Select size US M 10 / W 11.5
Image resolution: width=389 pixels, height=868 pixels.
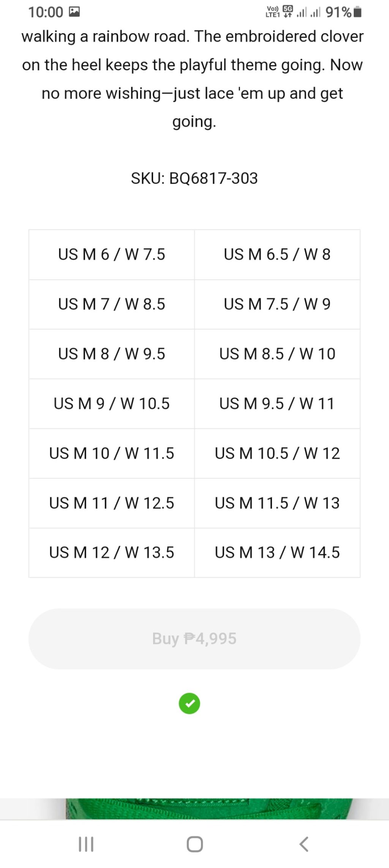[x=112, y=453]
